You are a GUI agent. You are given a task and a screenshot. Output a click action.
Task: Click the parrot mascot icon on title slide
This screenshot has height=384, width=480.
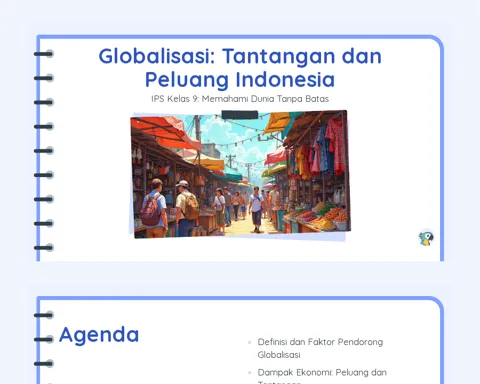click(x=426, y=238)
